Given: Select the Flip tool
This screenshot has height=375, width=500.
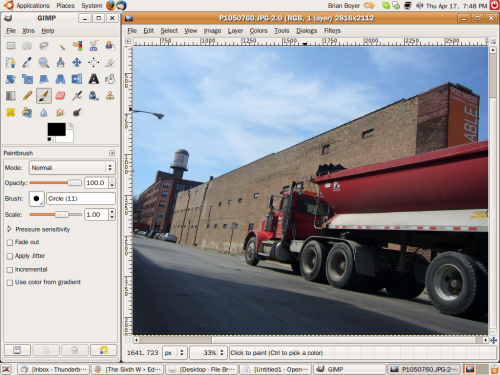Looking at the screenshot, I should tap(77, 79).
